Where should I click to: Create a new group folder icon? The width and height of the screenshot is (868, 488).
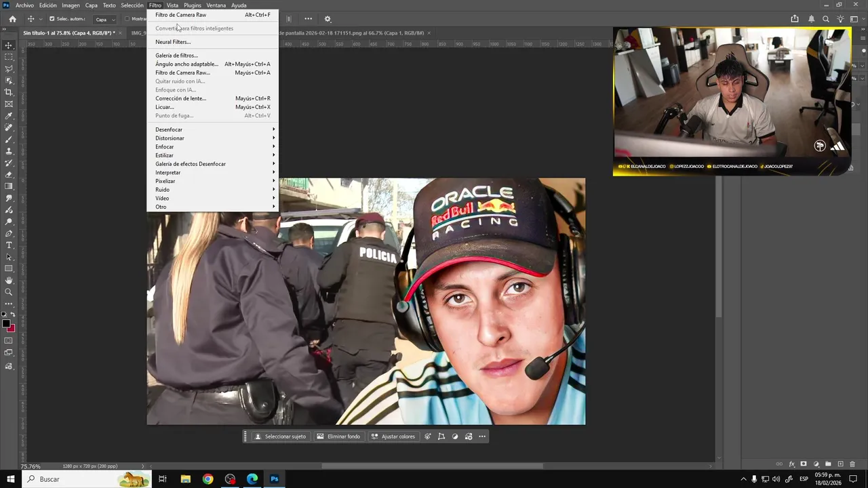click(x=828, y=464)
